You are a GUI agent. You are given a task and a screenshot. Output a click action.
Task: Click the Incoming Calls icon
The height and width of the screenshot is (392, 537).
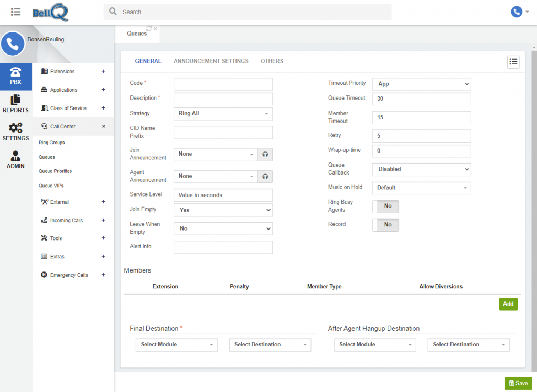pyautogui.click(x=44, y=220)
